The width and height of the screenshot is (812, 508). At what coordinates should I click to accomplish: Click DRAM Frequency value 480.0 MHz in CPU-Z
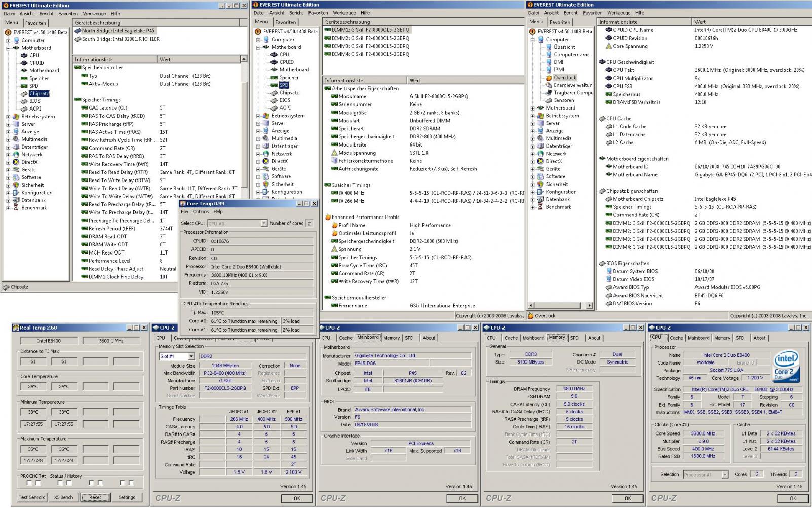(x=574, y=389)
